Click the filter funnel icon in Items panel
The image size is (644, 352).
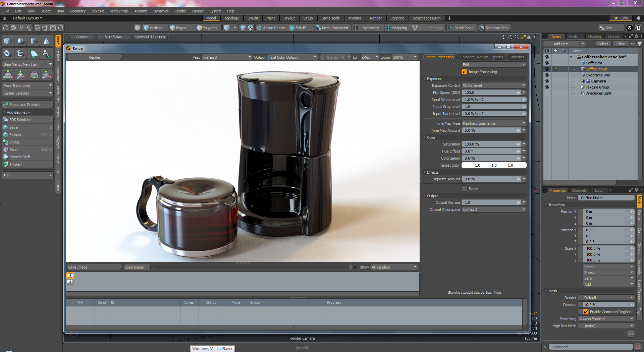tap(640, 44)
